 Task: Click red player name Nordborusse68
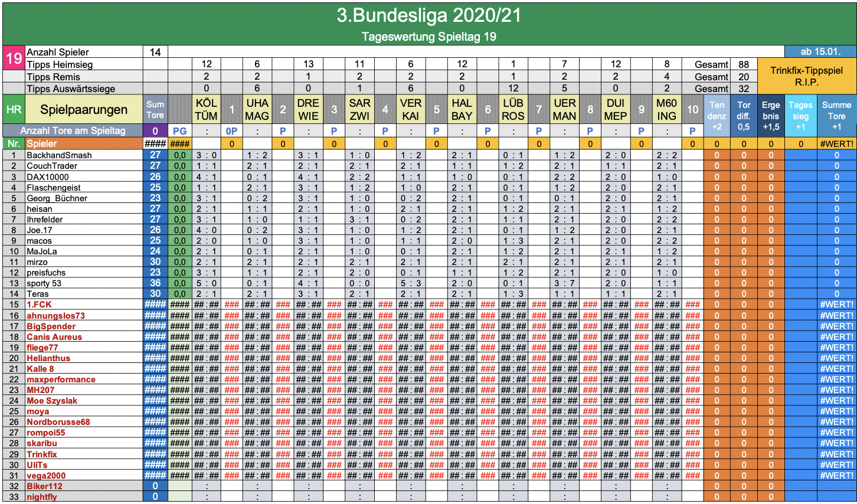pos(58,421)
